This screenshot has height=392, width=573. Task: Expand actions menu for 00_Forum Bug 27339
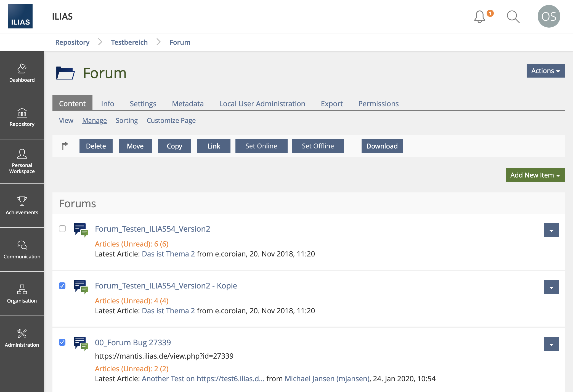[x=551, y=344]
